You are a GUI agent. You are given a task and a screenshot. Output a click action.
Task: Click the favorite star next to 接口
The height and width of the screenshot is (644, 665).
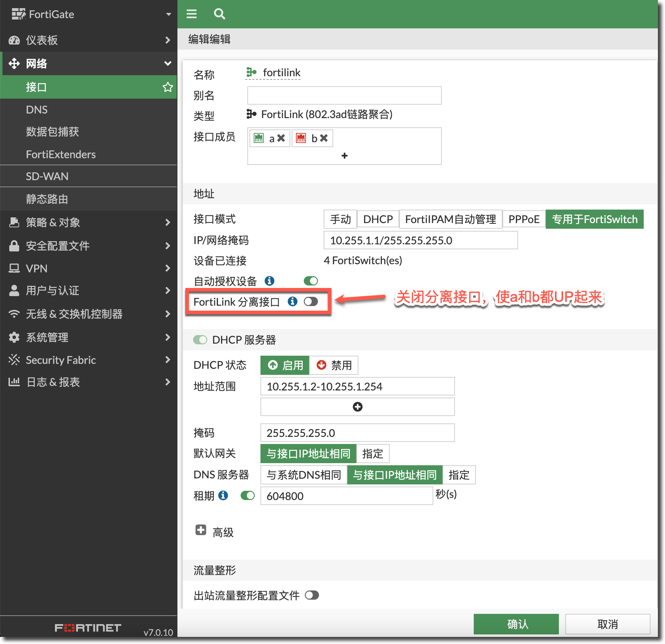167,87
